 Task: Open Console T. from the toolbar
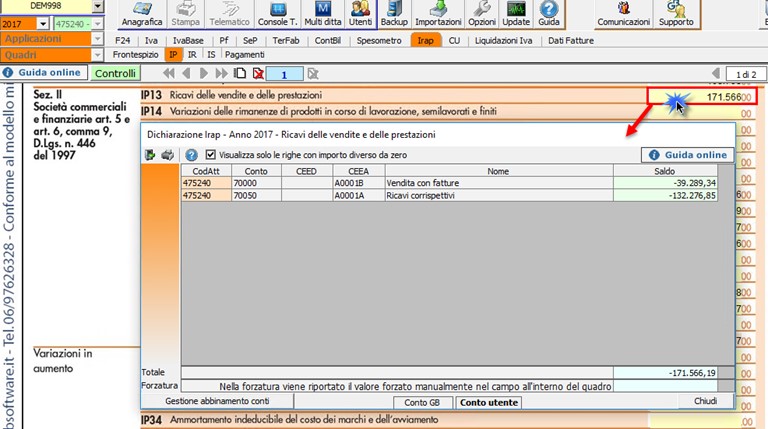pos(277,14)
